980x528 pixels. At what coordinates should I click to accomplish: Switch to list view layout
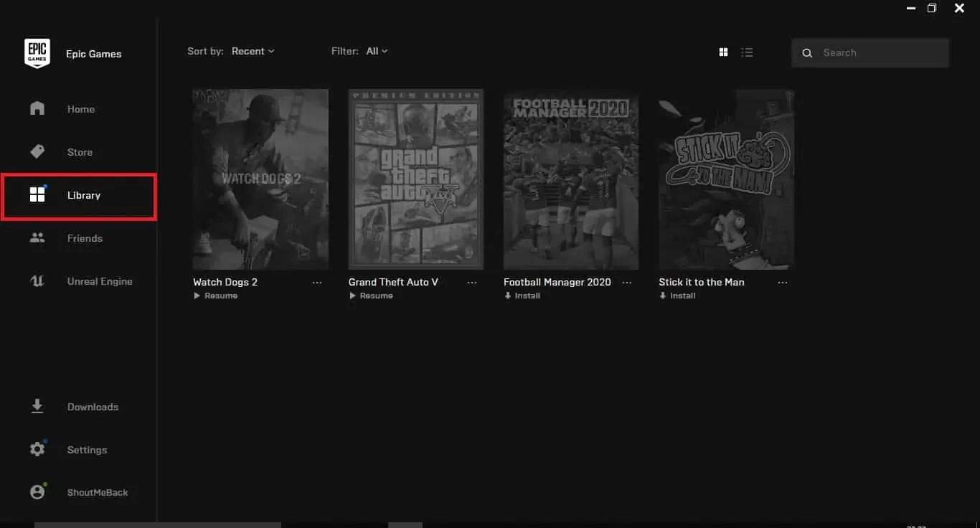click(747, 52)
